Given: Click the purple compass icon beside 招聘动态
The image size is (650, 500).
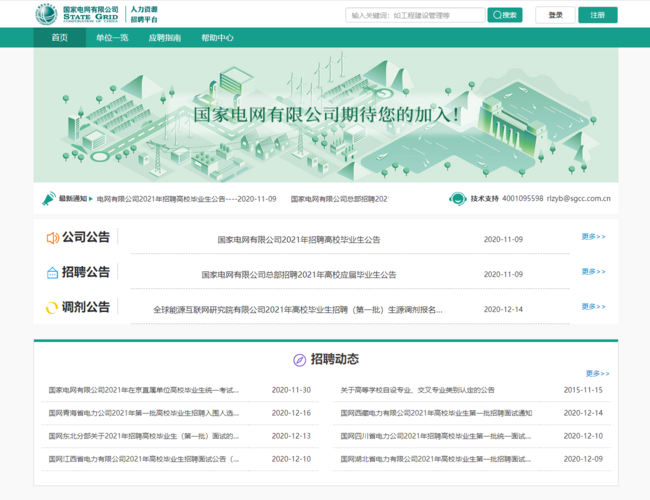Looking at the screenshot, I should 299,360.
